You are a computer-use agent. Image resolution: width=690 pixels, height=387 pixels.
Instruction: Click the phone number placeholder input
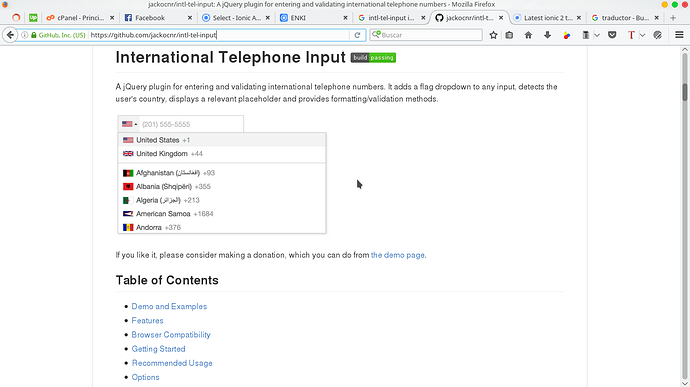pos(191,124)
